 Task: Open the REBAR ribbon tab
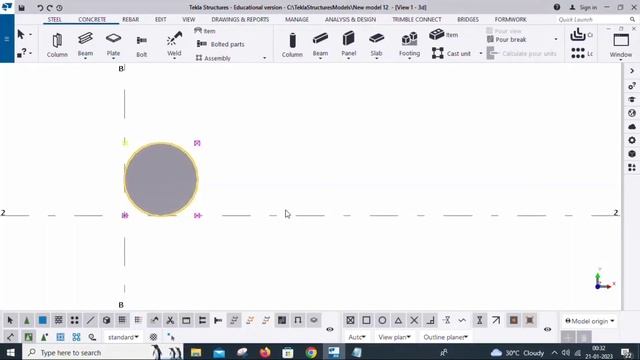click(x=131, y=19)
